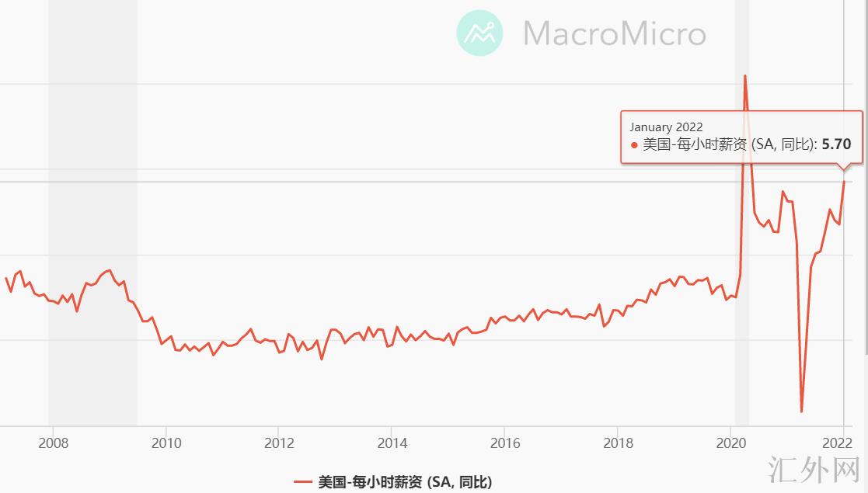868x493 pixels.
Task: Choose the 2018 tick label on the x-axis
Action: tap(618, 444)
